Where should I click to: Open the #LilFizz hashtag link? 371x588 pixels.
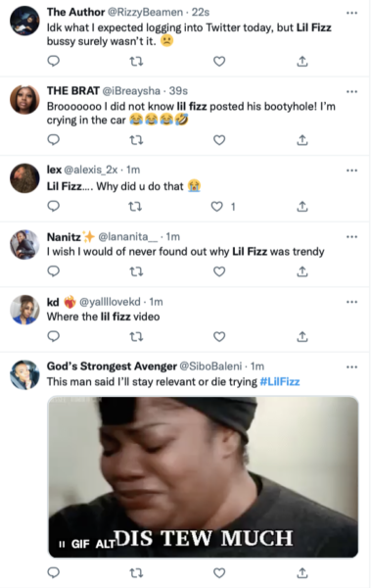(x=280, y=382)
